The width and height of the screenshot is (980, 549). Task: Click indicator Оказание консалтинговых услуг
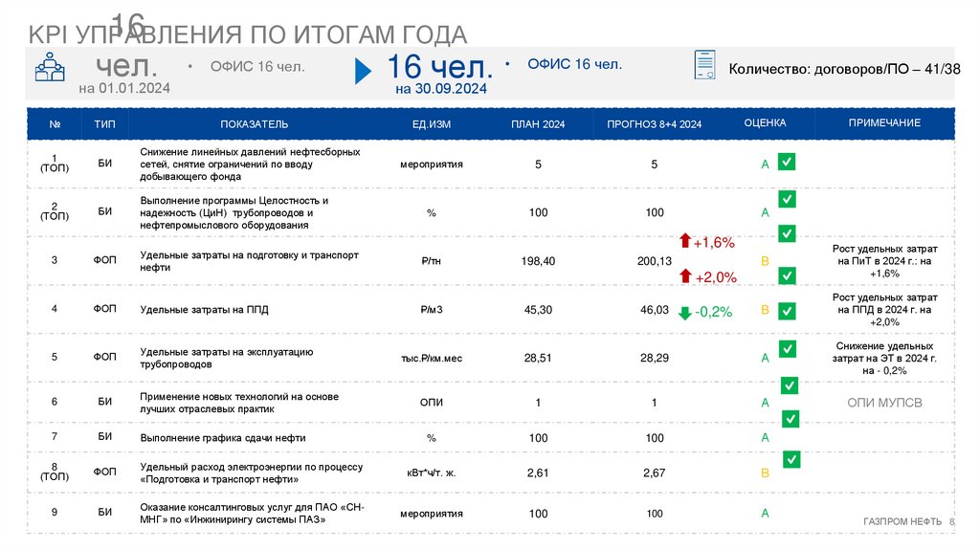[x=252, y=513]
